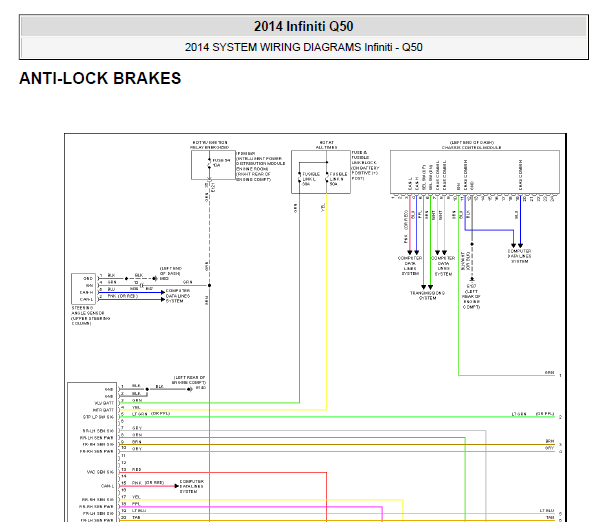
Task: Click the "(LEFT REAR OF ENGINE COMPT)" ground note
Action: click(189, 380)
